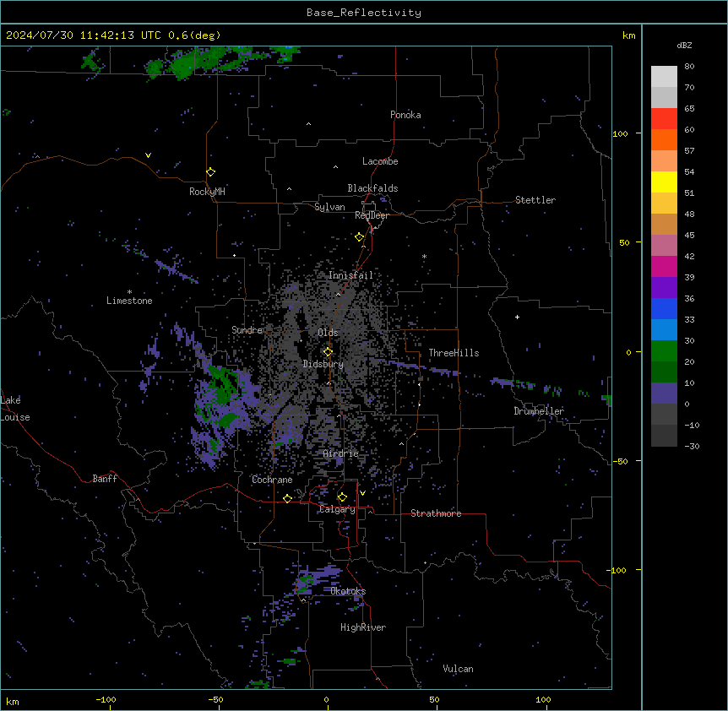Click the yellow V marker northeast of Calgary
This screenshot has height=711, width=728.
(362, 493)
